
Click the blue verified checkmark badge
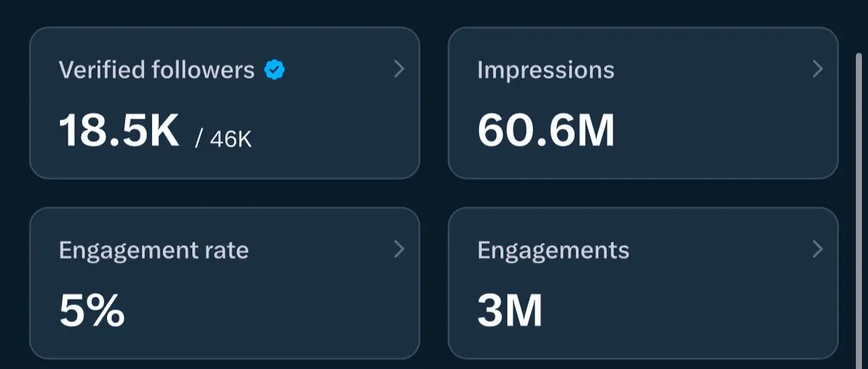point(274,70)
